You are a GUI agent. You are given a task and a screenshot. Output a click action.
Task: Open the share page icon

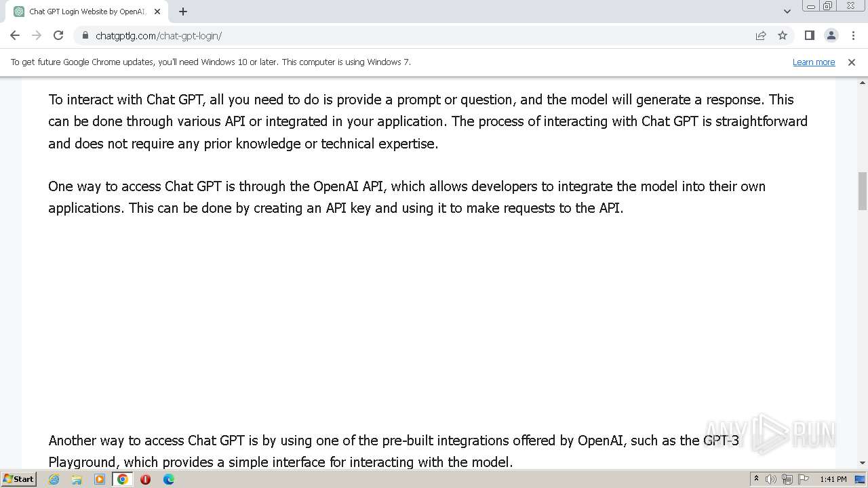pos(761,35)
